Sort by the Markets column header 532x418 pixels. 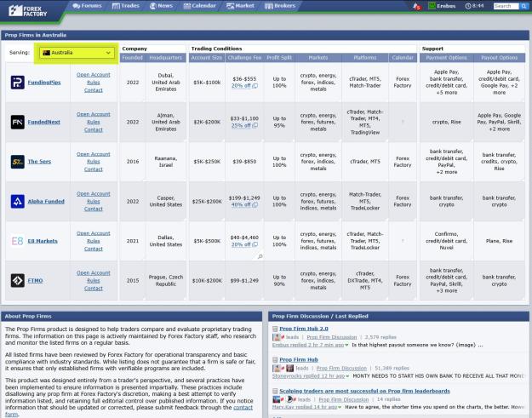[x=318, y=58]
